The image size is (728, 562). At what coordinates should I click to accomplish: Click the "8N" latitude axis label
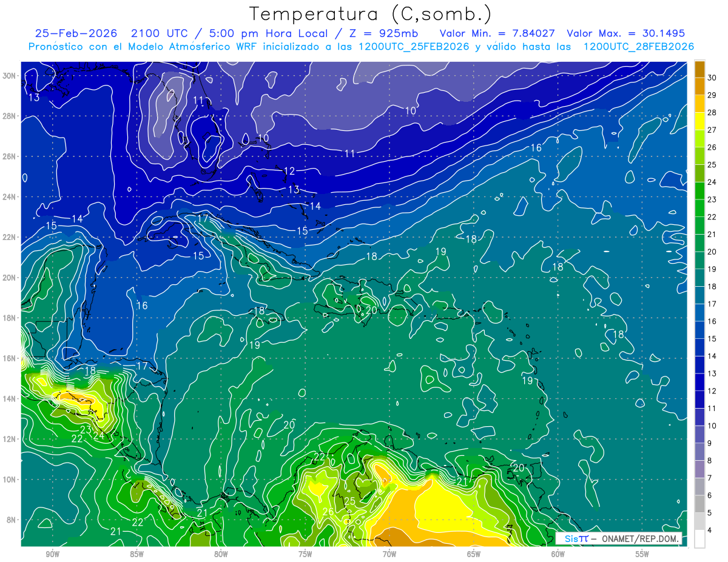(x=12, y=520)
